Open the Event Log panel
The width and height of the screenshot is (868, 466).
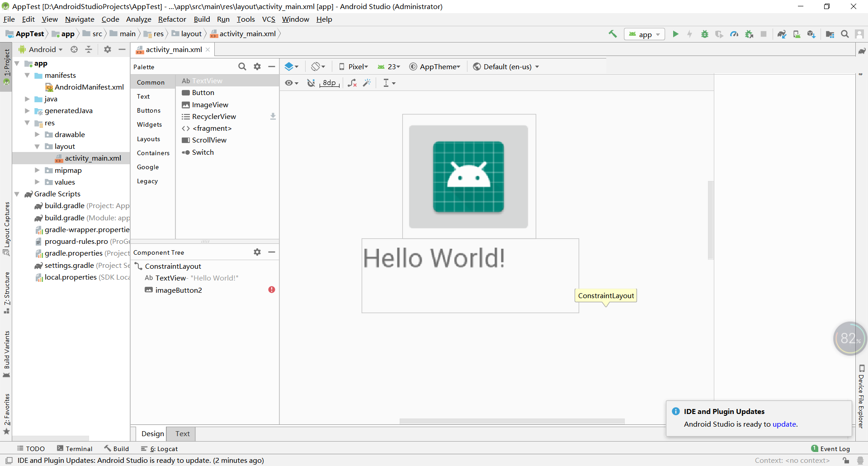pos(830,448)
